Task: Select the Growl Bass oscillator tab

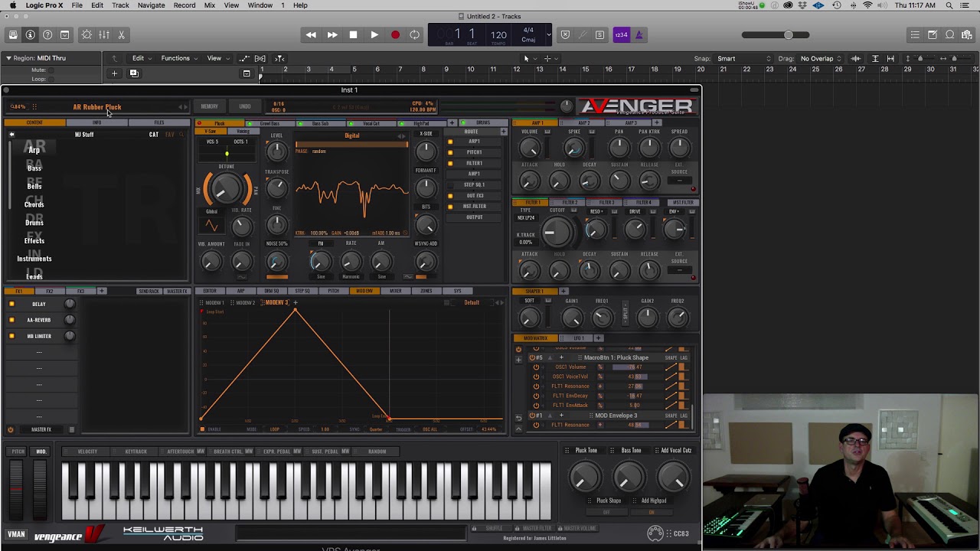Action: (270, 123)
